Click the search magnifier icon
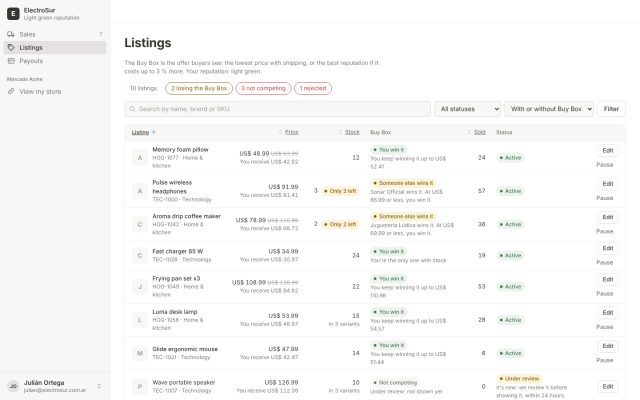The height and width of the screenshot is (400, 640). [x=132, y=109]
